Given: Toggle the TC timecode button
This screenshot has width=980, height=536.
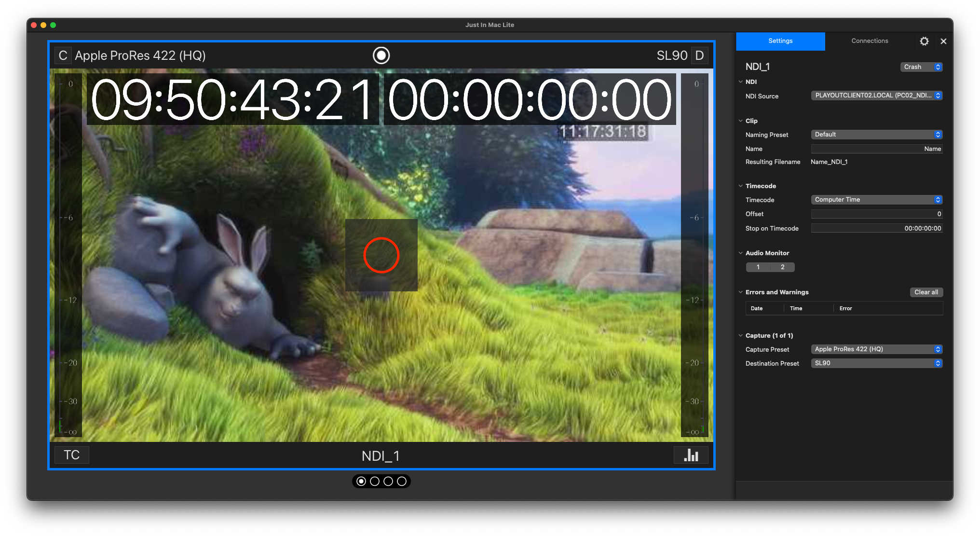Looking at the screenshot, I should coord(72,455).
